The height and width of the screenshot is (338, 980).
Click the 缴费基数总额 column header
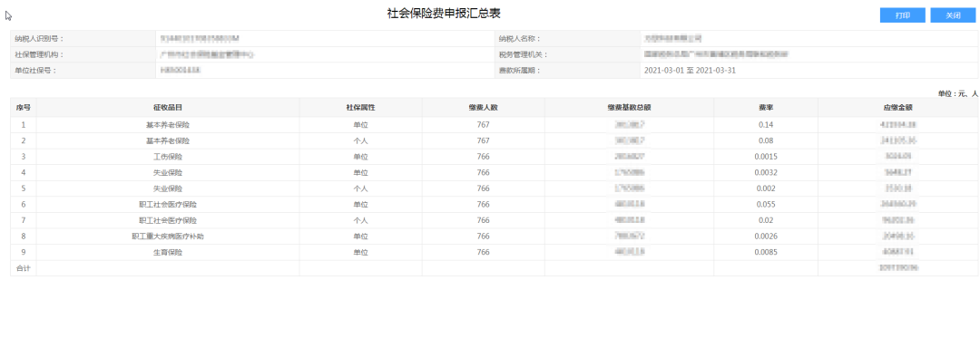629,107
